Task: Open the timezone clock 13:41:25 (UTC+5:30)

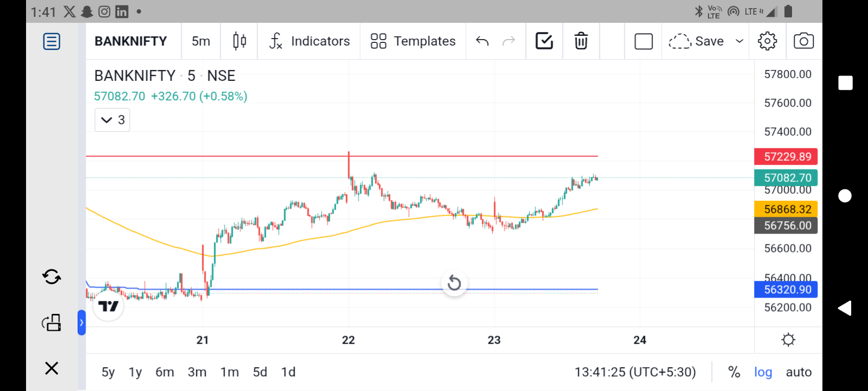Action: [635, 372]
